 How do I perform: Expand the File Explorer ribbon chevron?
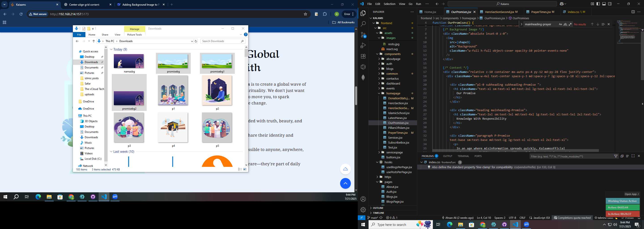pos(241,34)
